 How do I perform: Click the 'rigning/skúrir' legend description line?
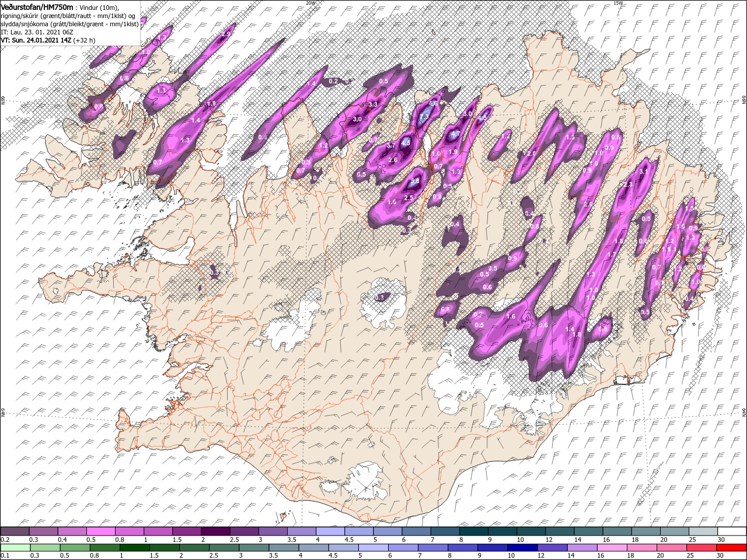pyautogui.click(x=68, y=16)
